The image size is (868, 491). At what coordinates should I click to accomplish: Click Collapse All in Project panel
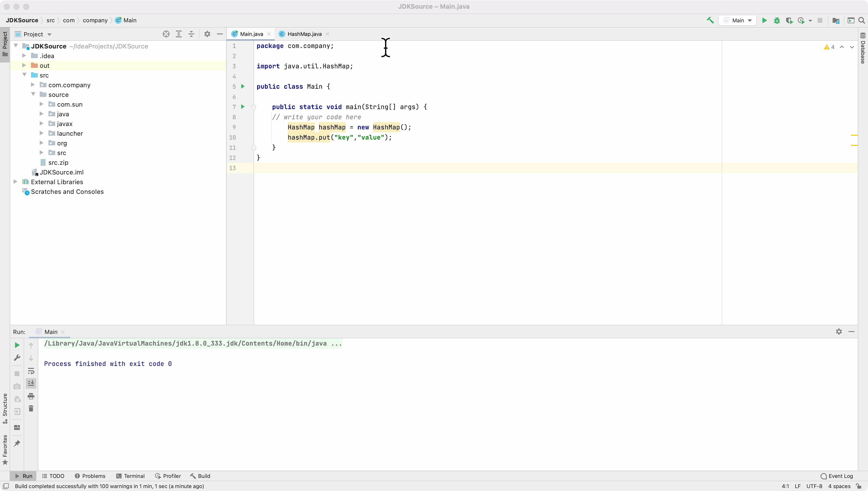[x=191, y=34]
